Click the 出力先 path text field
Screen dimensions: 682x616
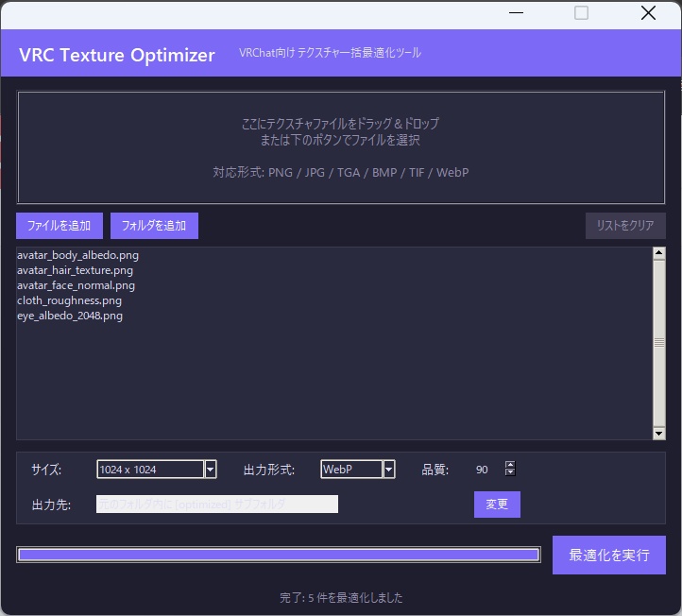(x=217, y=505)
